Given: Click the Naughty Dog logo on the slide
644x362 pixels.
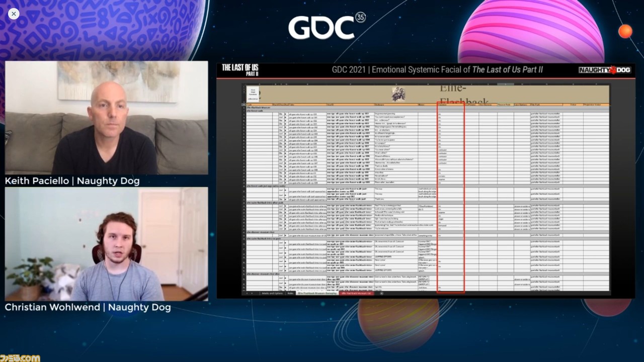Looking at the screenshot, I should [604, 70].
